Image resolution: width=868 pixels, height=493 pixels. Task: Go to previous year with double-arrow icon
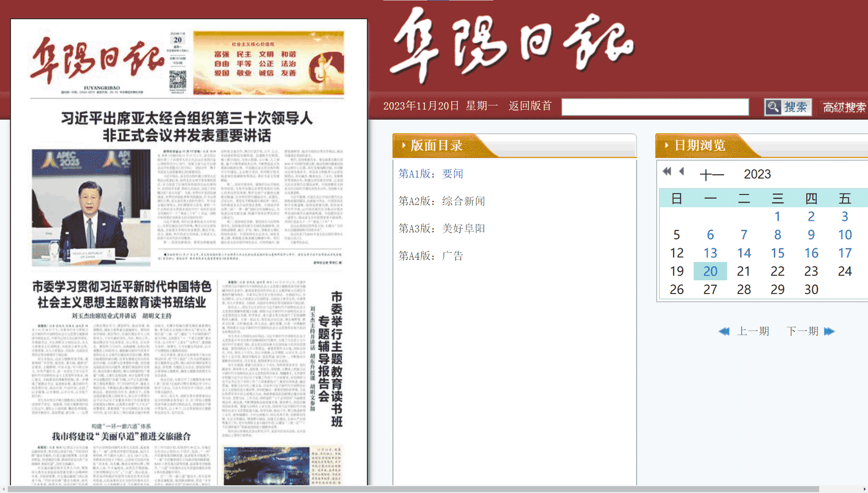pos(667,171)
